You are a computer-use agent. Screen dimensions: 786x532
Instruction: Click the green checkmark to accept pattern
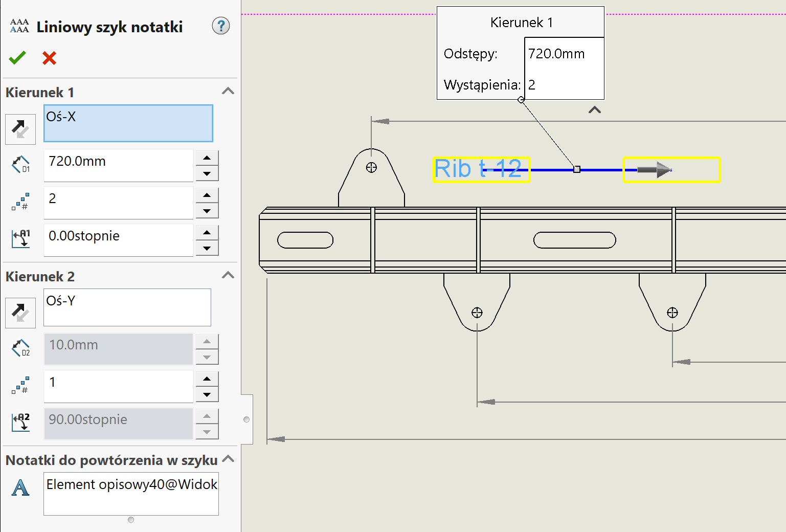point(17,58)
